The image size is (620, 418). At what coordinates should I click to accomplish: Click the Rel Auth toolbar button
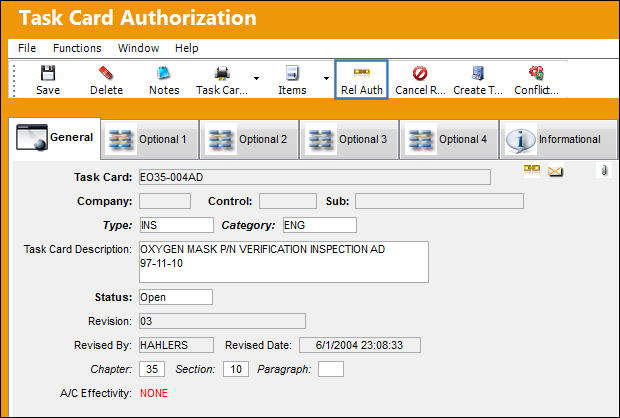(x=361, y=80)
